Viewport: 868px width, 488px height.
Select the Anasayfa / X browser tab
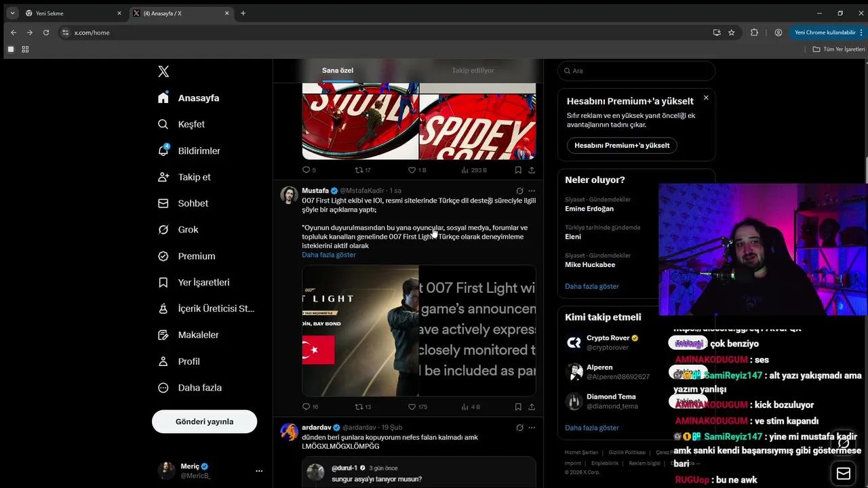click(182, 13)
